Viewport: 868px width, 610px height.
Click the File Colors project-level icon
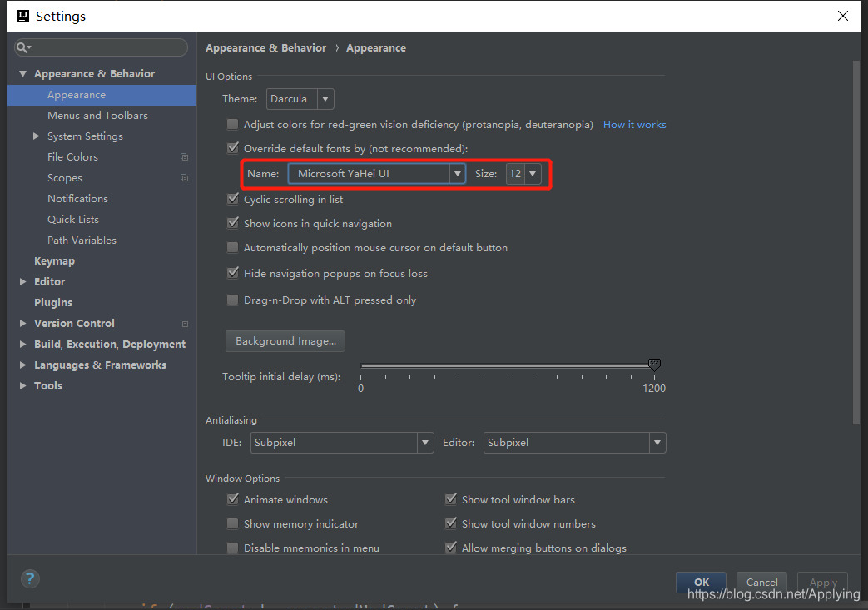(185, 157)
